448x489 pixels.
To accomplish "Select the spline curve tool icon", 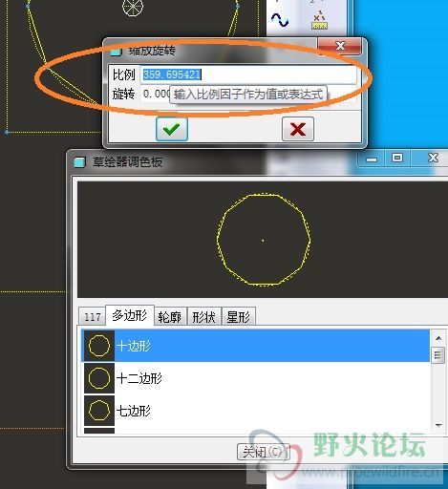I will [280, 20].
